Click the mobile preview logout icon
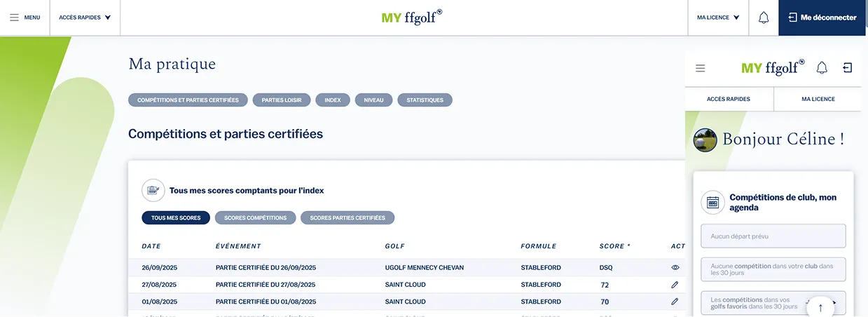Screen dimensions: 868x317 click(847, 68)
